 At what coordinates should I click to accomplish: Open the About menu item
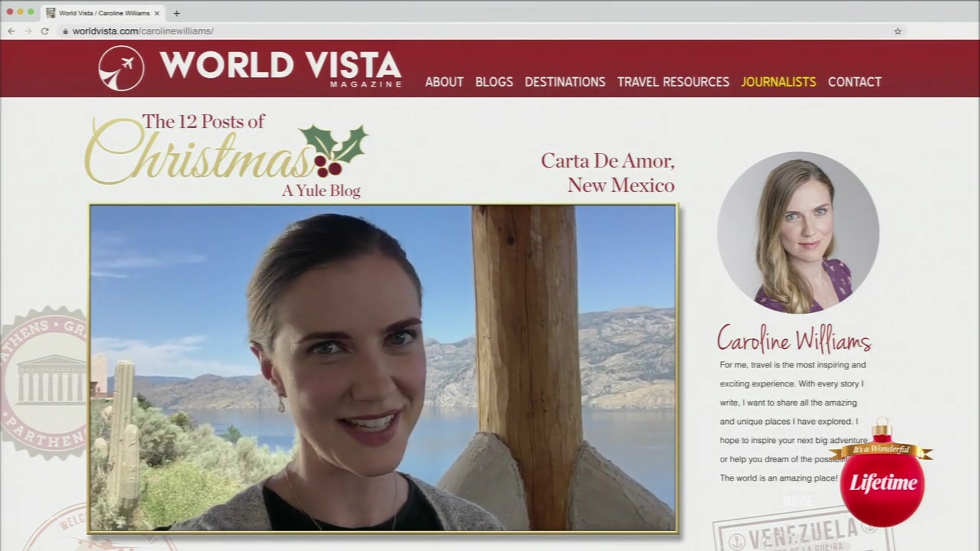point(444,82)
